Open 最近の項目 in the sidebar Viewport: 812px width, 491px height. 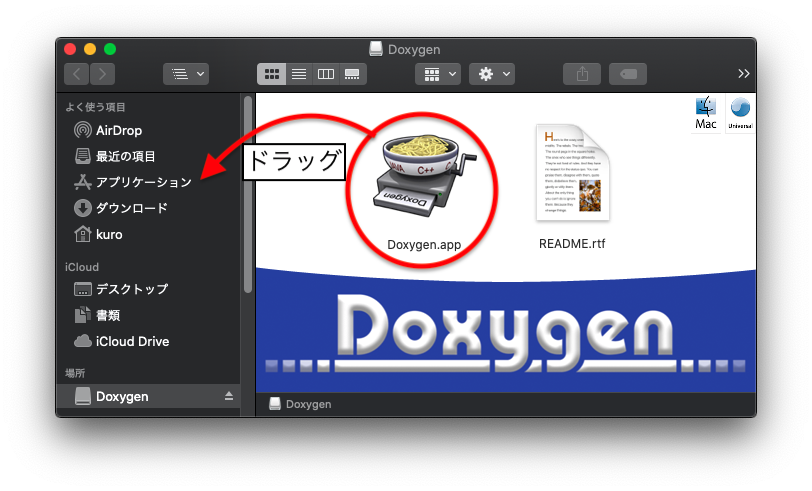coord(149,156)
